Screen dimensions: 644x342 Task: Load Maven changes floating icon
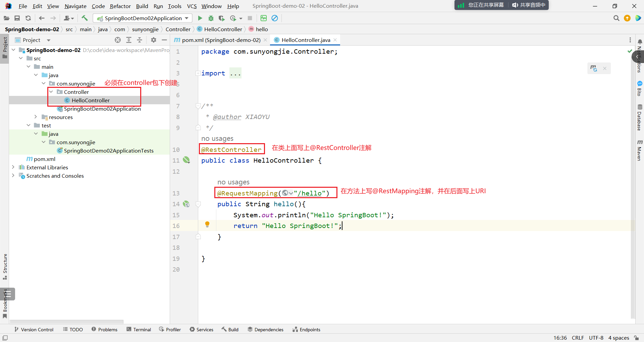tap(594, 68)
